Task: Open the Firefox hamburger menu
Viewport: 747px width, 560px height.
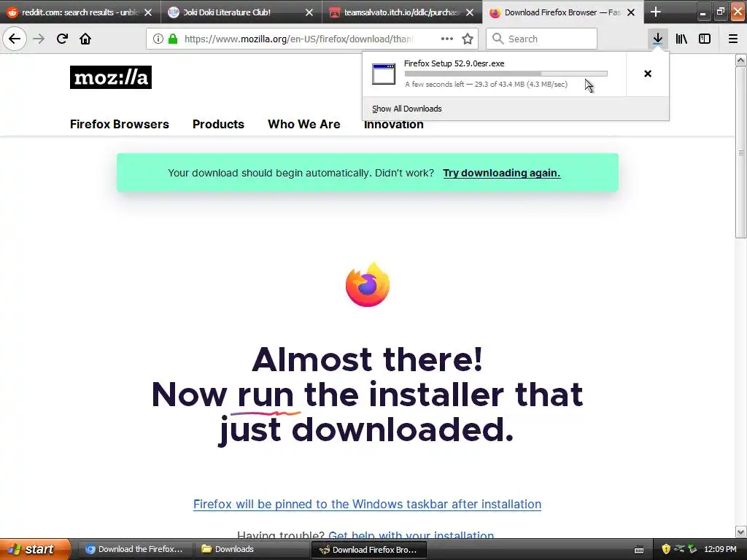Action: (x=732, y=39)
